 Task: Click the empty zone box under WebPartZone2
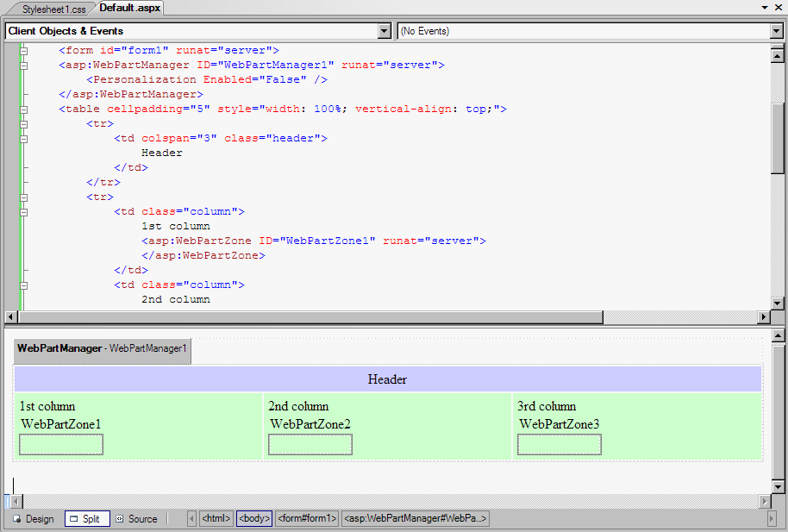pyautogui.click(x=310, y=445)
